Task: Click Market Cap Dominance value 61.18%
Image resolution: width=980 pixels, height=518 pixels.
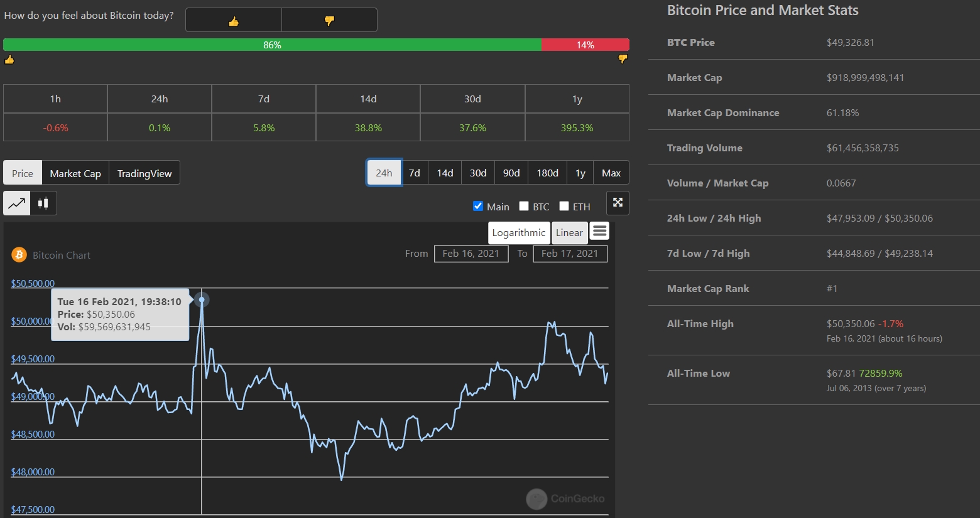Action: tap(842, 113)
